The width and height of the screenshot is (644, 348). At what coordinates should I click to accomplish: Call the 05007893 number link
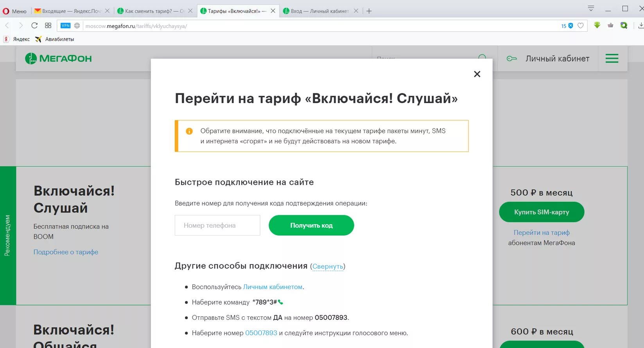(x=261, y=333)
